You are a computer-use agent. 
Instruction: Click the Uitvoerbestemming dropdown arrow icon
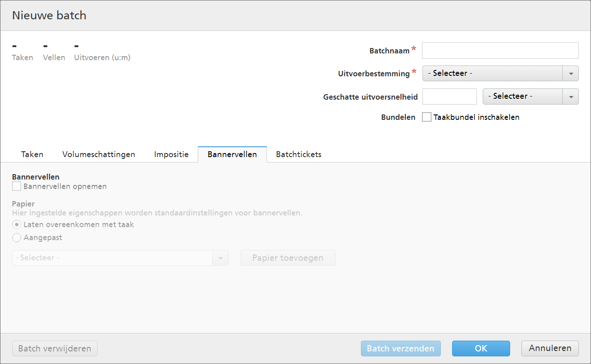(x=571, y=73)
